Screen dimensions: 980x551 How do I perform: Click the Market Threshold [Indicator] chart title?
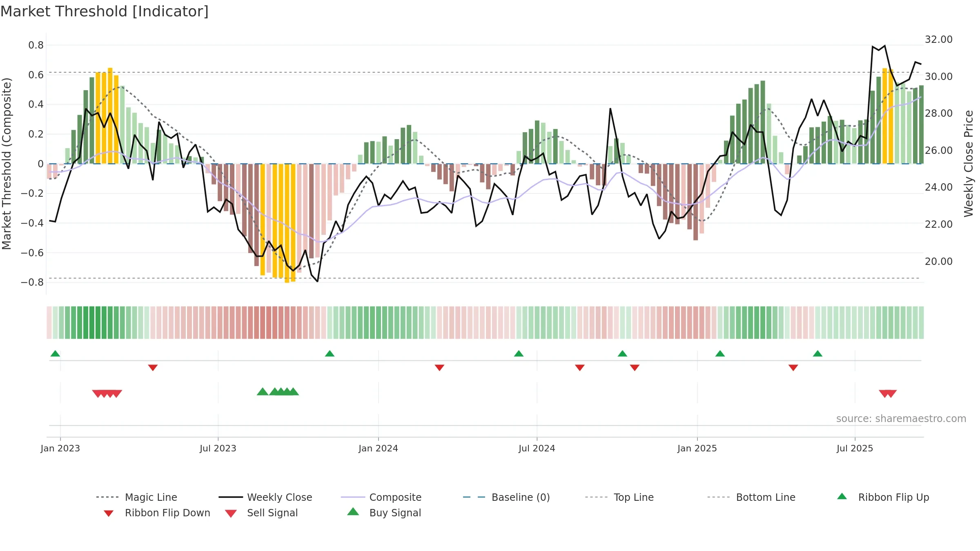point(105,11)
